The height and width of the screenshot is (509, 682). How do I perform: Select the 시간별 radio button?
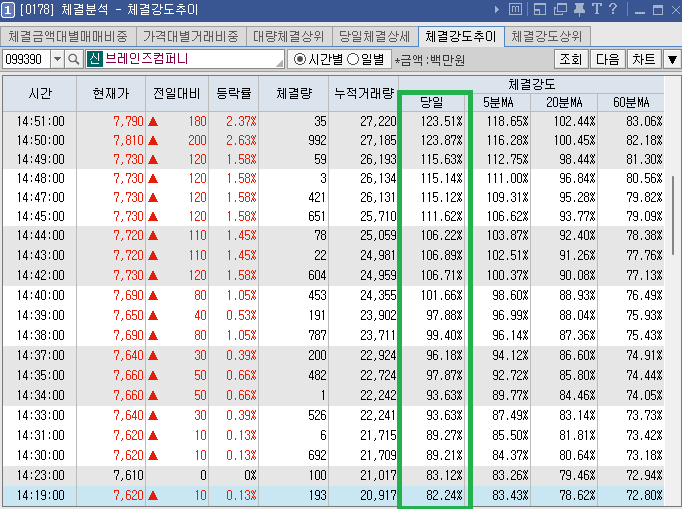coord(300,59)
